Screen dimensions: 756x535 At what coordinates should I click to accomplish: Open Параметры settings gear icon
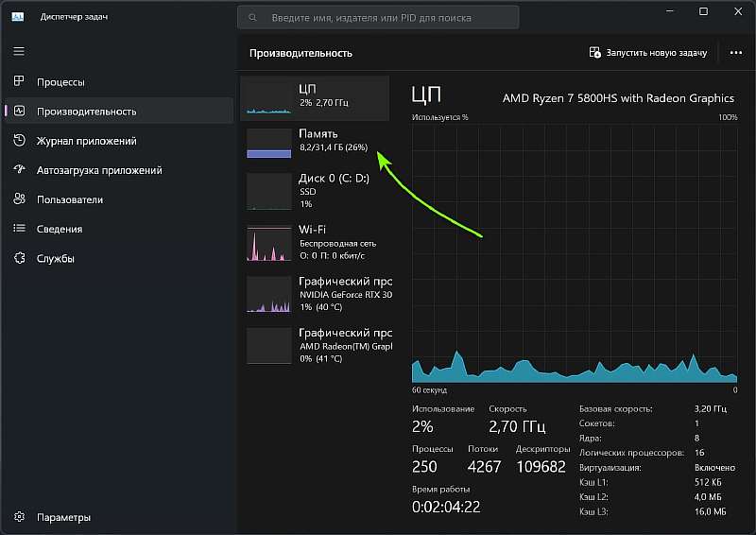pyautogui.click(x=19, y=517)
